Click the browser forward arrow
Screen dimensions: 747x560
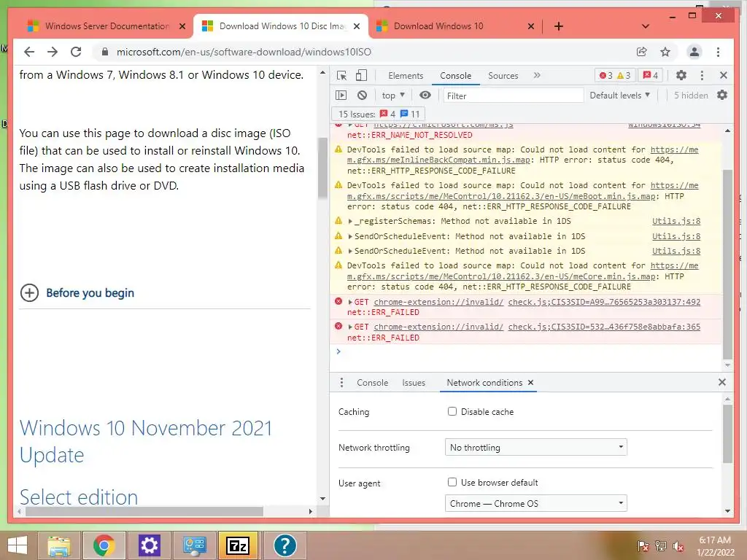(x=53, y=52)
